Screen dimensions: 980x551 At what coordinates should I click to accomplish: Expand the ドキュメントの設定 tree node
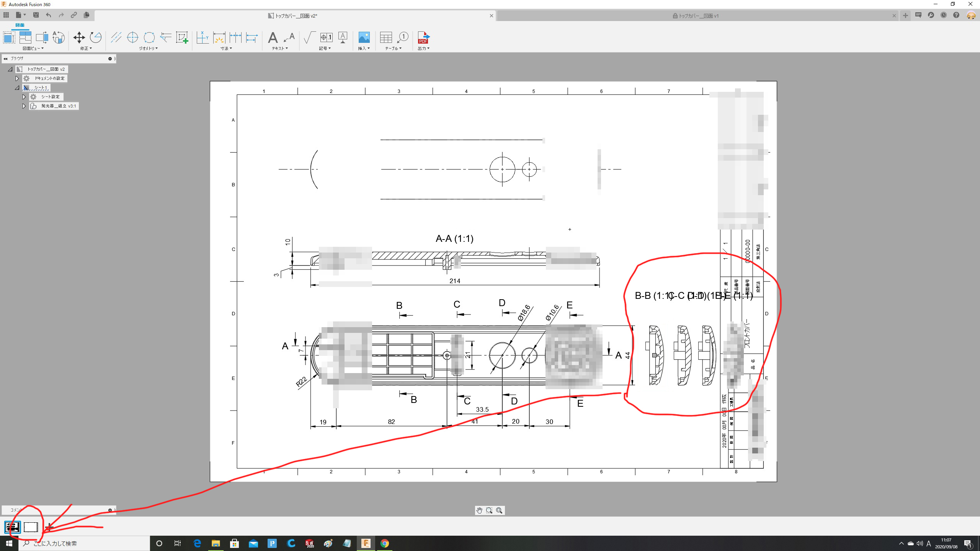tap(17, 78)
